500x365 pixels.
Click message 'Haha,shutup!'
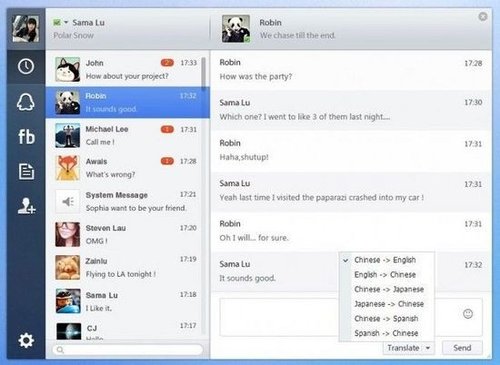(244, 157)
